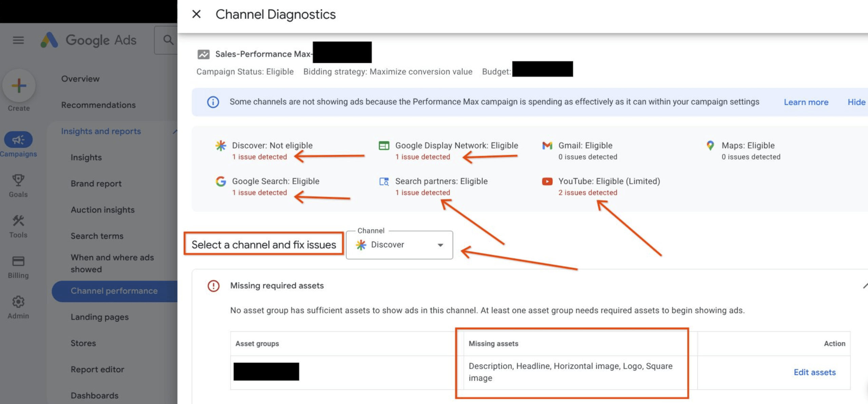The height and width of the screenshot is (404, 868).
Task: Open Recommendations in the side menu
Action: (x=98, y=105)
